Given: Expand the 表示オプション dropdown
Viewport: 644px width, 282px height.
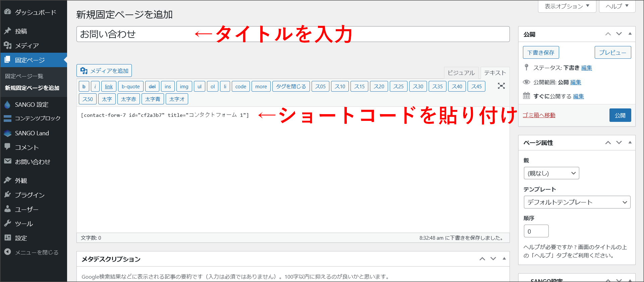Looking at the screenshot, I should click(567, 6).
